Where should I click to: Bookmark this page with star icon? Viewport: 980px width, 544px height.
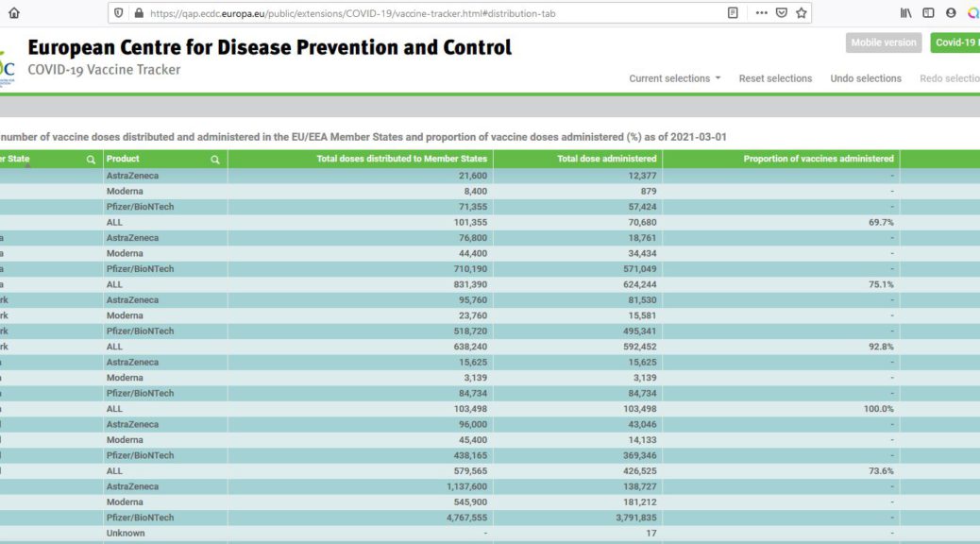pyautogui.click(x=802, y=13)
